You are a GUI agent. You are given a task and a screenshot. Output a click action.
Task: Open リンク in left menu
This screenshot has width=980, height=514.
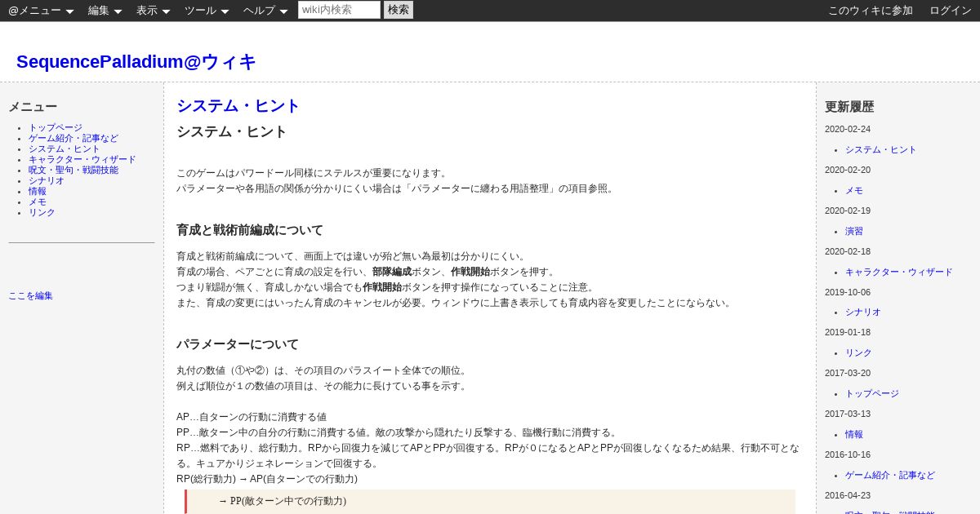[x=42, y=213]
